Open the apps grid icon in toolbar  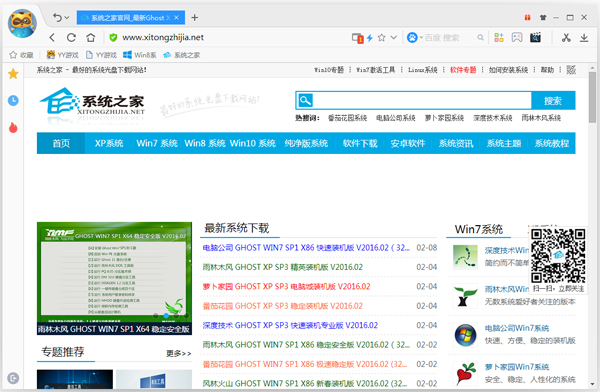click(x=499, y=38)
